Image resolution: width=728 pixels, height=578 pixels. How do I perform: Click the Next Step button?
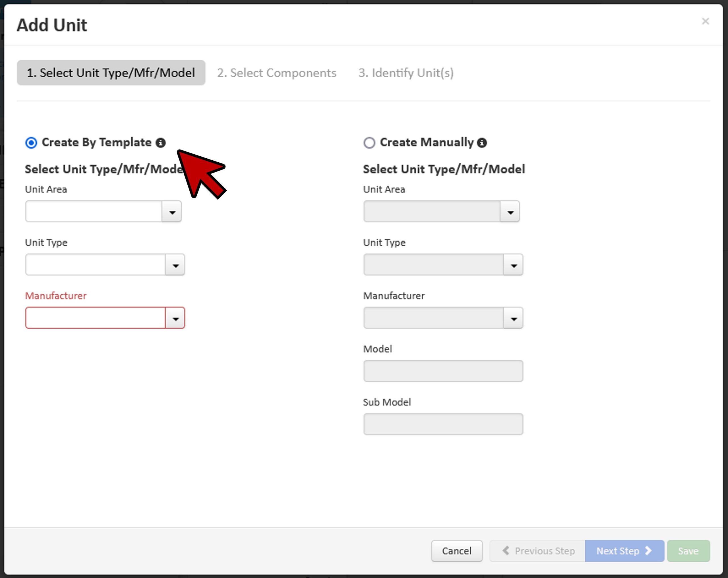click(x=624, y=551)
